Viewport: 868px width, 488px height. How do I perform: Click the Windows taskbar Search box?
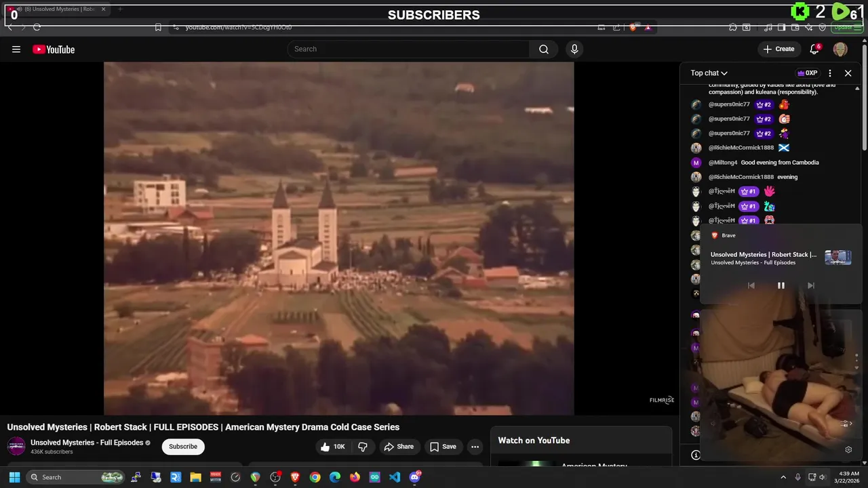pos(76,477)
